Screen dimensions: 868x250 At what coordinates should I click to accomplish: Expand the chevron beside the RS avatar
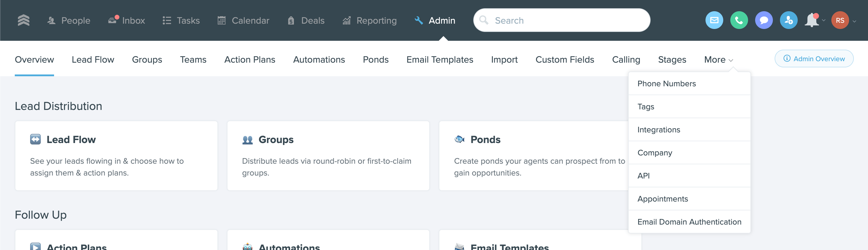(x=854, y=21)
